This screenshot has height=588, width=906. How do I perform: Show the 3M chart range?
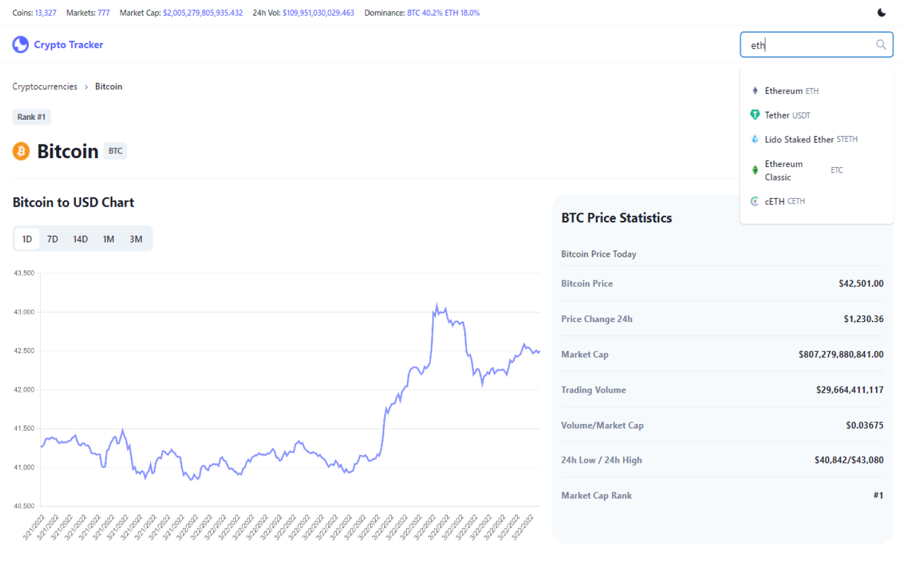coord(136,239)
